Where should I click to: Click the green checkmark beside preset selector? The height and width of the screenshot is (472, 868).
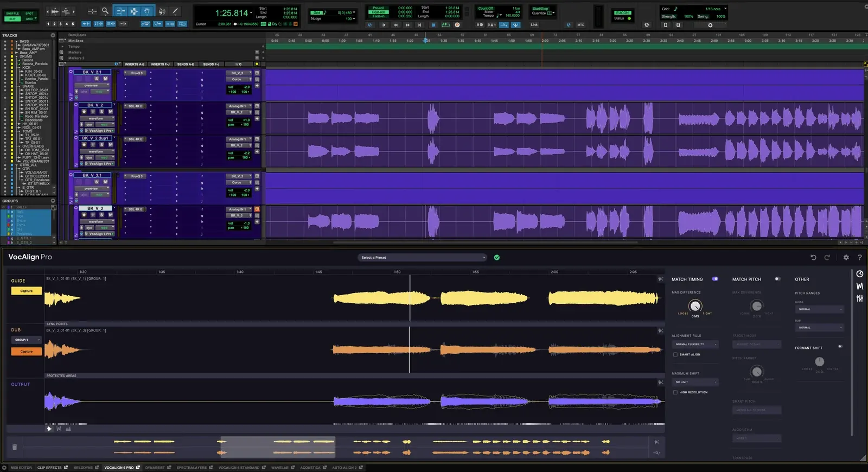tap(496, 257)
